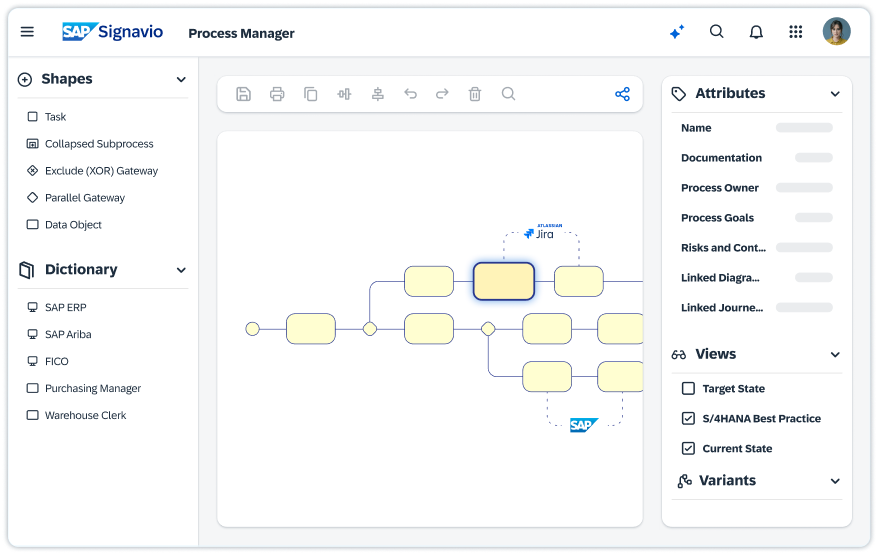This screenshot has width=877, height=553.
Task: Print the diagram using printer icon
Action: pos(277,94)
